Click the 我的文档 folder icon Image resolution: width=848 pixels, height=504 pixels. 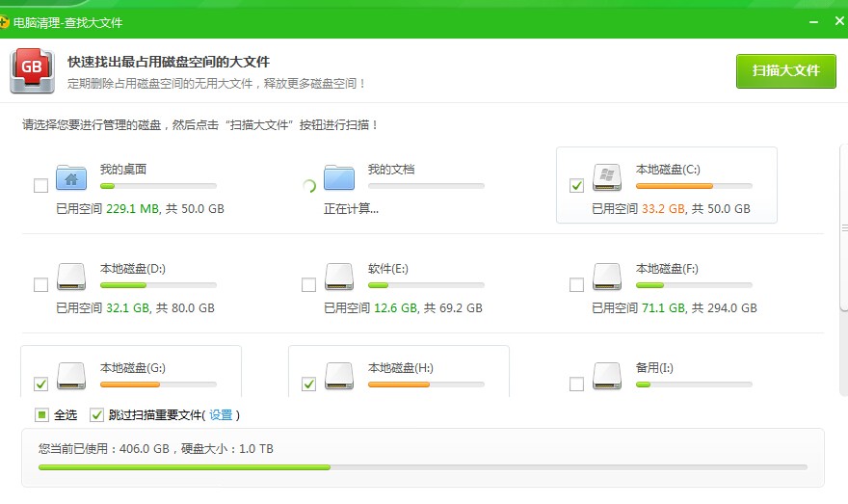pyautogui.click(x=339, y=177)
